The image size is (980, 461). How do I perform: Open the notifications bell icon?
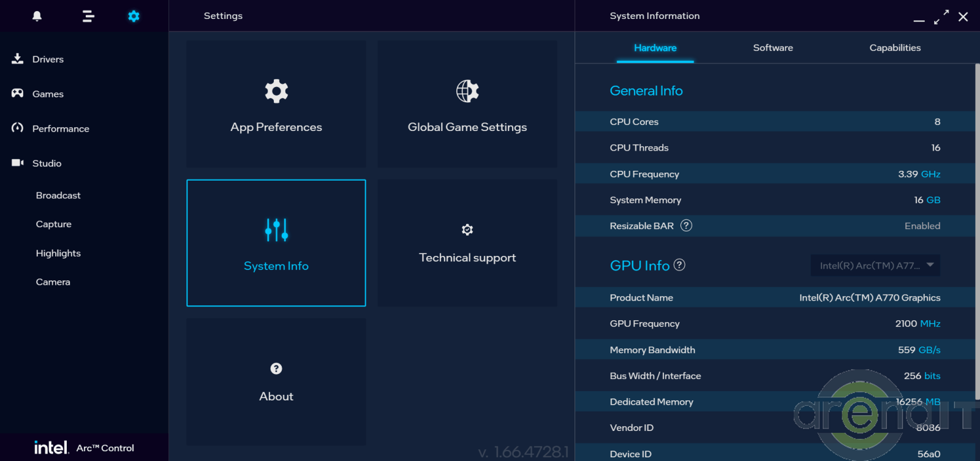coord(37,16)
